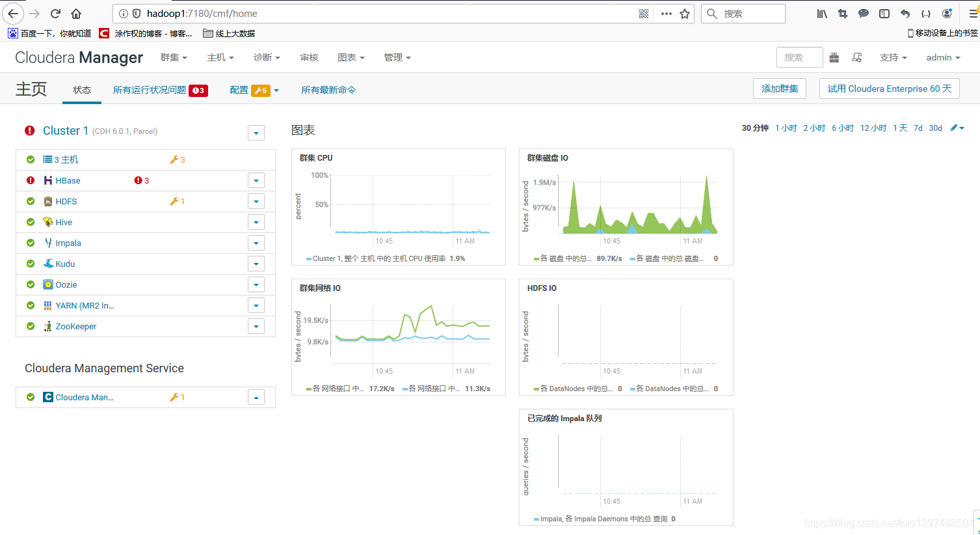Click the HBase service icon

click(x=48, y=180)
